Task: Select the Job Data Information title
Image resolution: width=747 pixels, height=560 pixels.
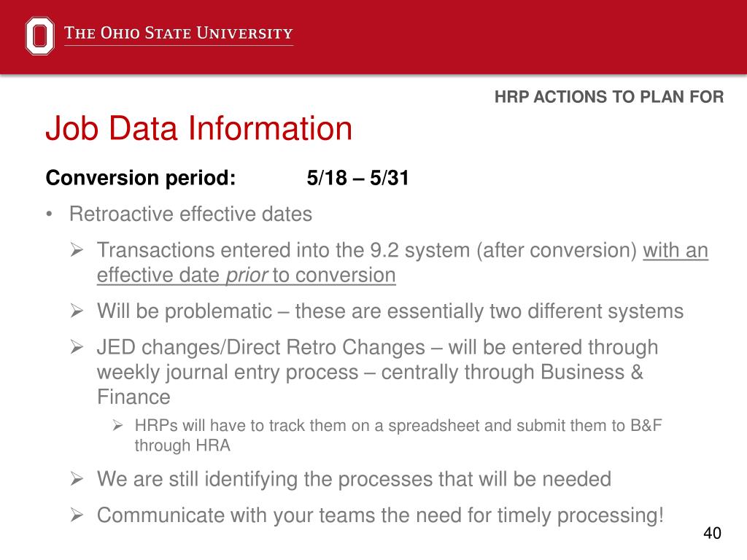Action: (x=198, y=128)
